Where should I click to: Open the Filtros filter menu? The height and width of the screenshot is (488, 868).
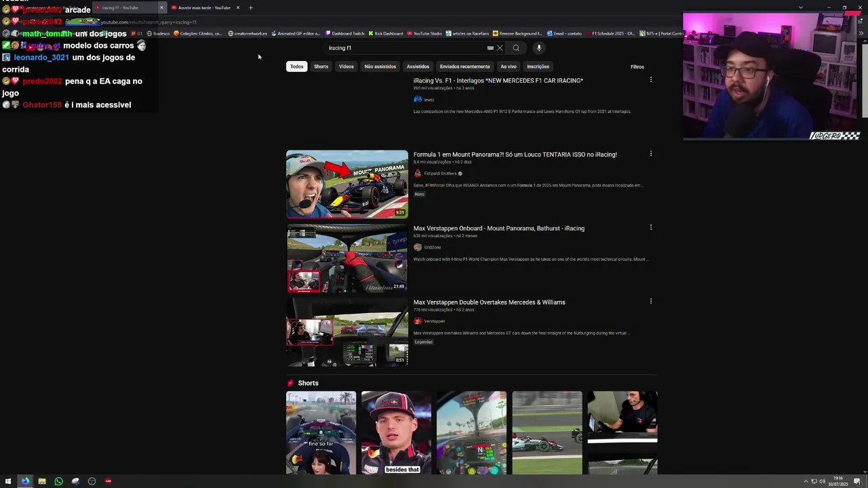[x=637, y=66]
